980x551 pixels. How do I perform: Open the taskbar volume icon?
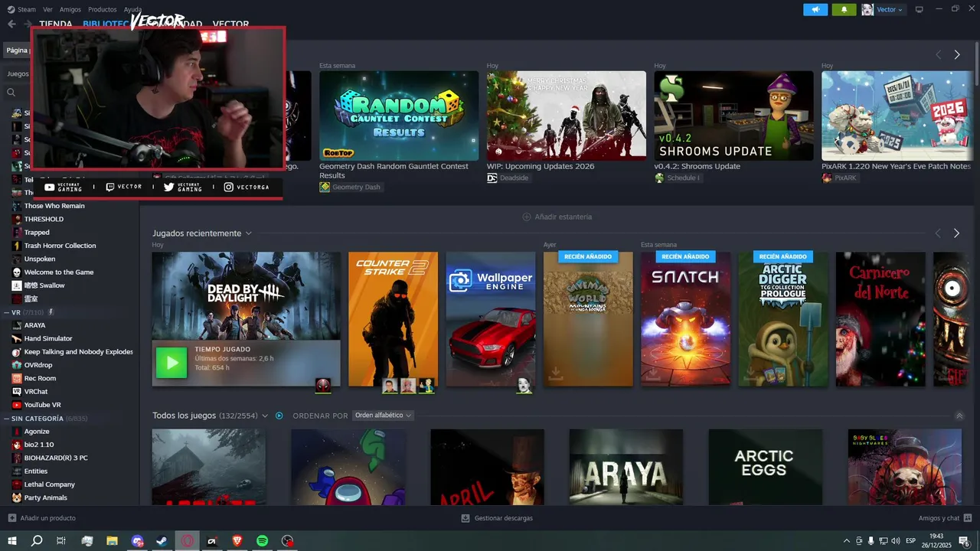coord(896,540)
